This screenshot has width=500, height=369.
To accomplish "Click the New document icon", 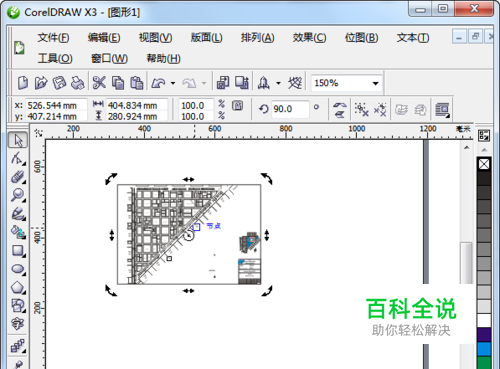I will [x=23, y=83].
